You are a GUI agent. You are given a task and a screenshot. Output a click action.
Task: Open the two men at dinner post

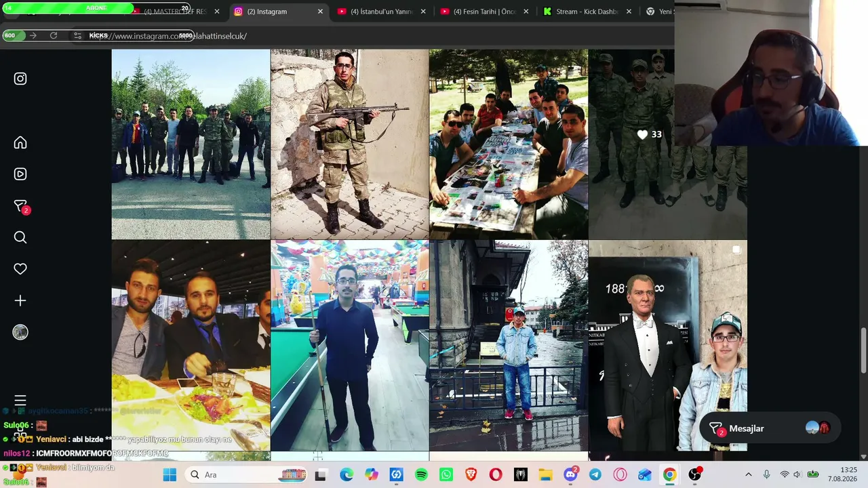click(x=191, y=346)
